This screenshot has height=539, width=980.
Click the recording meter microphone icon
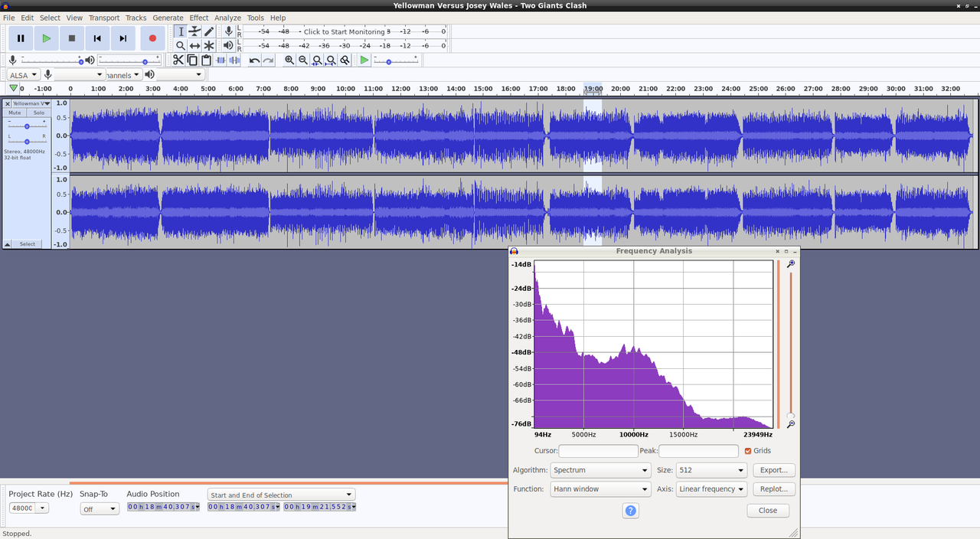point(228,31)
